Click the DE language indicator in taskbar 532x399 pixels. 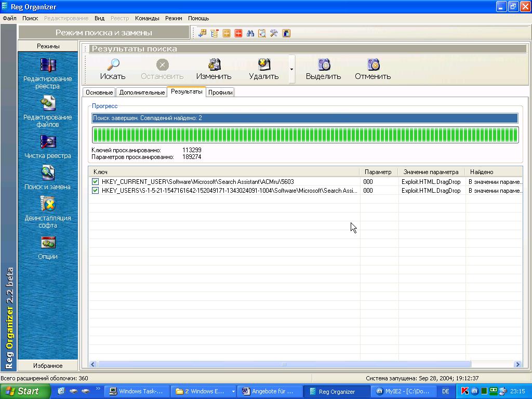point(445,391)
